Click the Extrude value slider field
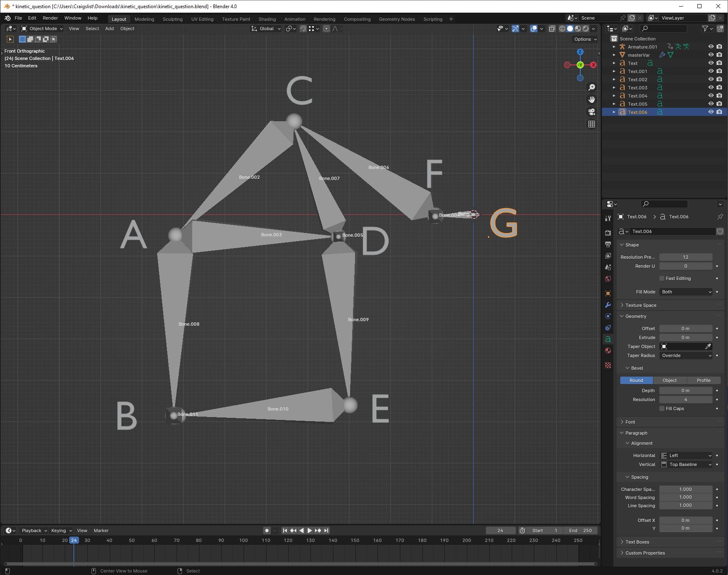 pos(686,337)
